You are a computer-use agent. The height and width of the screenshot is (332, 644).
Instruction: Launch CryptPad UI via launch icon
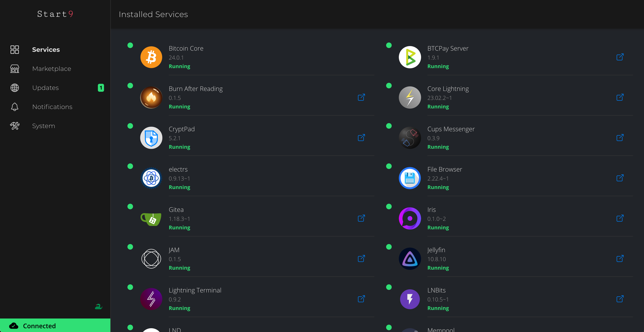click(362, 137)
